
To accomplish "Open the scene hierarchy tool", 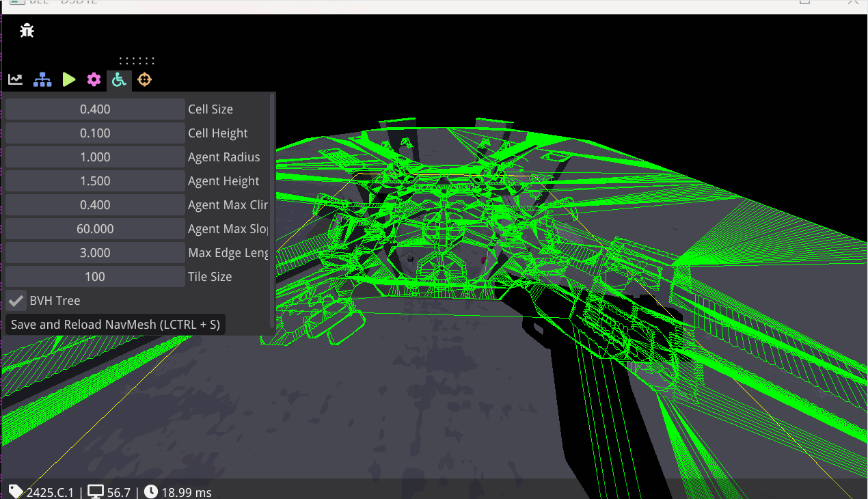I will click(42, 79).
